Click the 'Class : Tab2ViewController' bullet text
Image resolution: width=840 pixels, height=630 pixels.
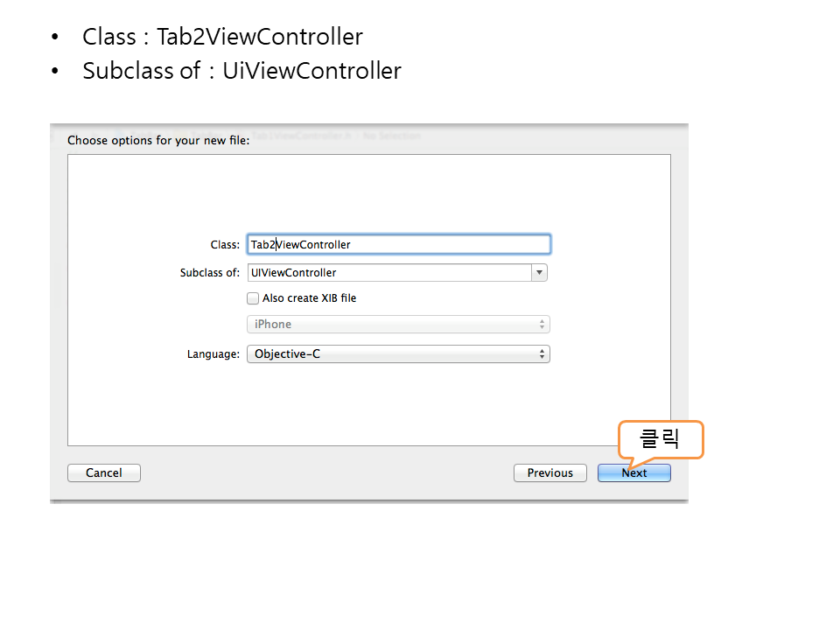pos(222,37)
